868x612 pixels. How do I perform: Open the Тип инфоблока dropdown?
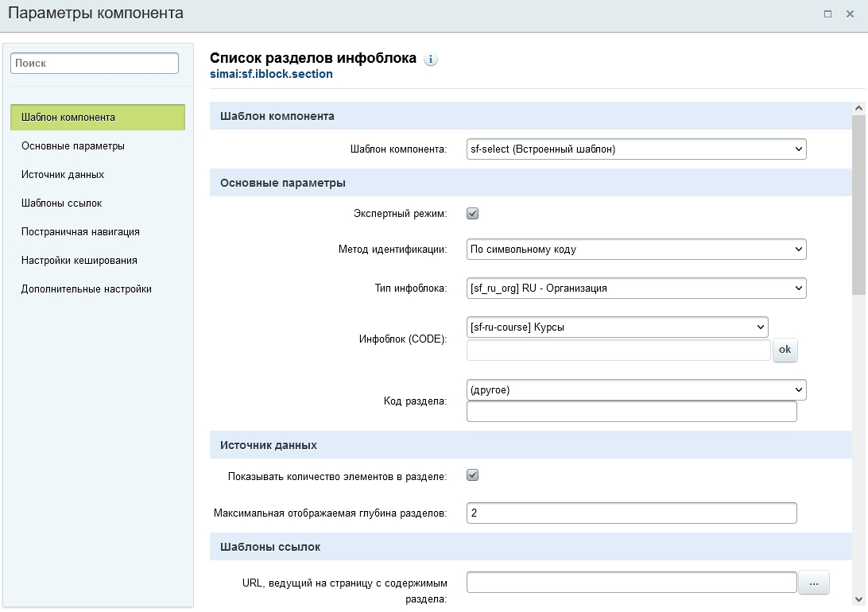pyautogui.click(x=636, y=288)
